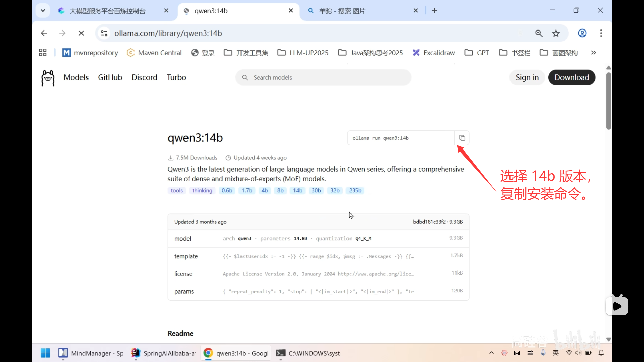Show more bookmarks with the chevron
The width and height of the screenshot is (644, 362).
[x=593, y=53]
